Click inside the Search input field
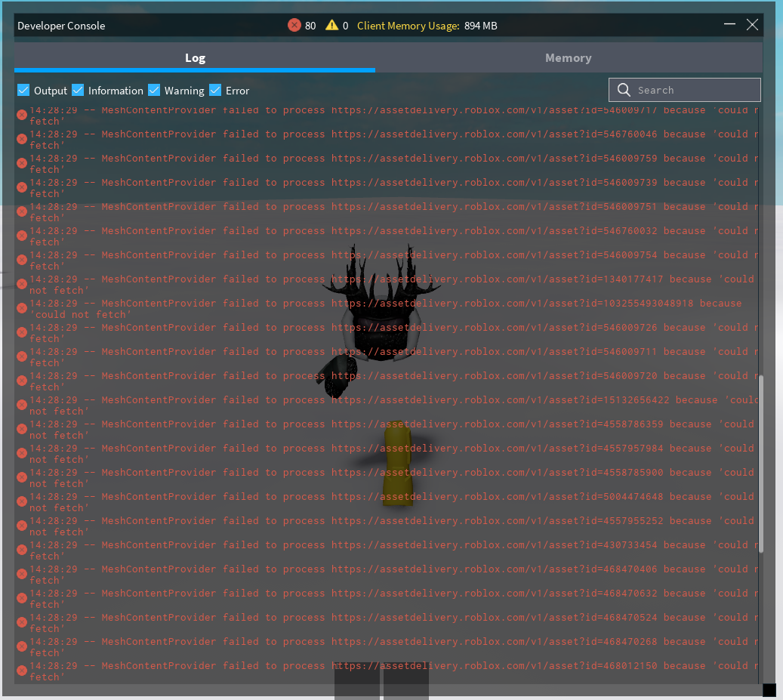This screenshot has height=700, width=783. [687, 89]
